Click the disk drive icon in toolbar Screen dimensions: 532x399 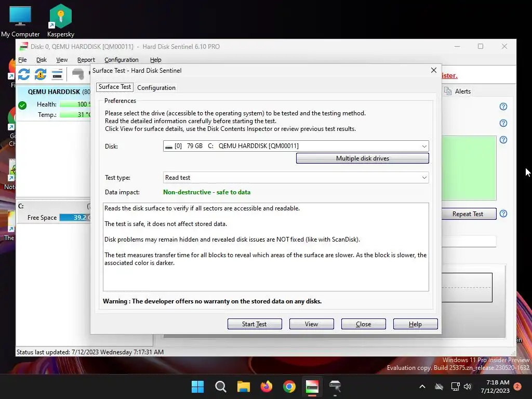[57, 74]
